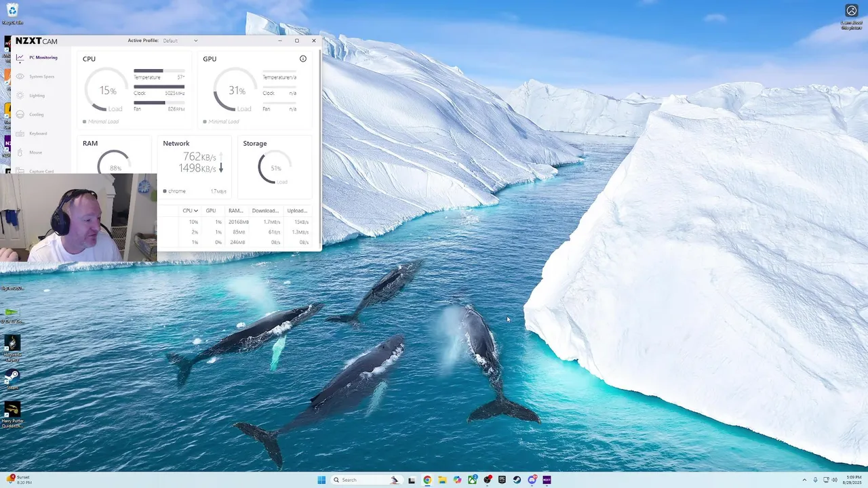The image size is (868, 488).
Task: Show hidden system tray icons
Action: tap(804, 480)
